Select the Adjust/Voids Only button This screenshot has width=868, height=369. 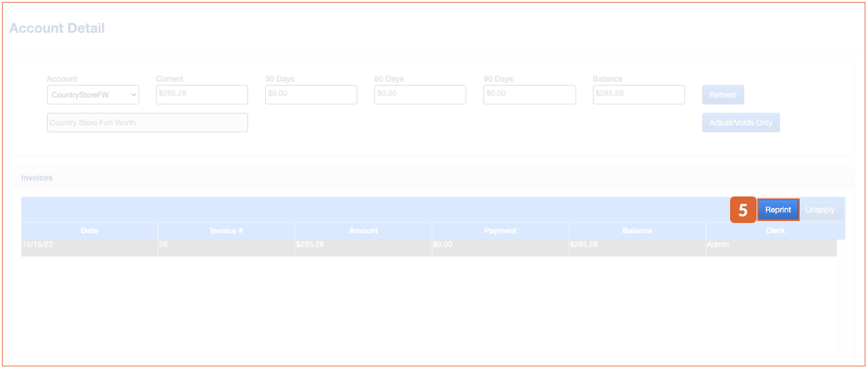741,123
